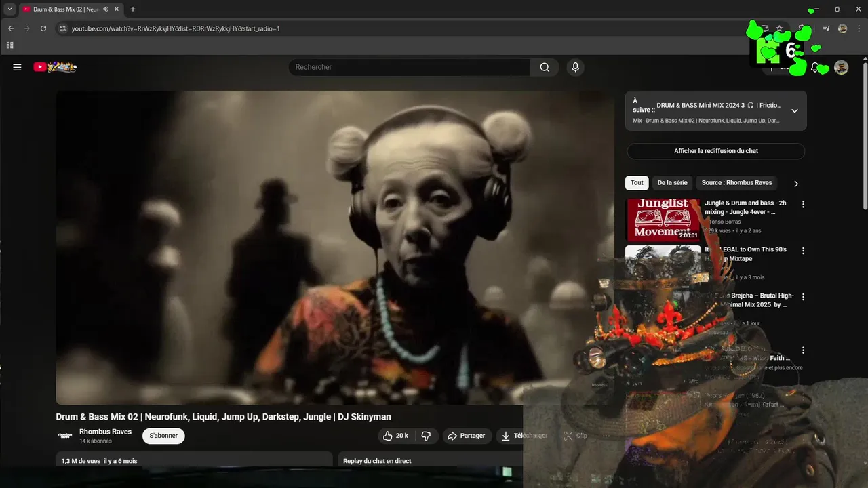Like the video, 20 k thumbs up
Image resolution: width=868 pixels, height=488 pixels.
coord(395,436)
